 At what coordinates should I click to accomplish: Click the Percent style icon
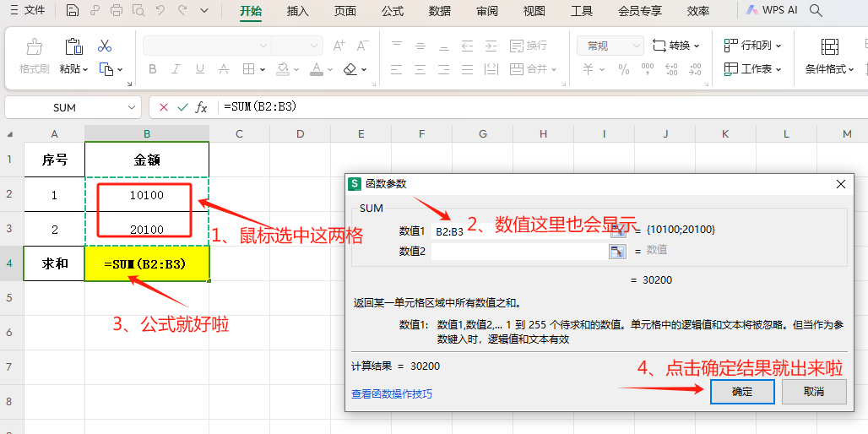(624, 69)
